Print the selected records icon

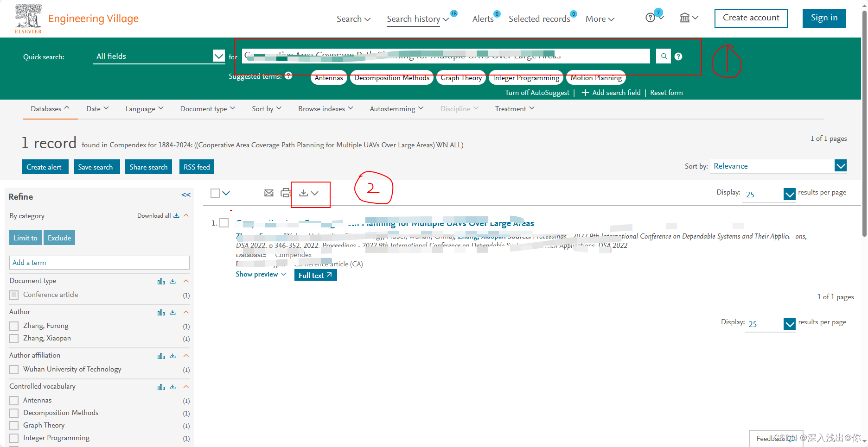286,193
